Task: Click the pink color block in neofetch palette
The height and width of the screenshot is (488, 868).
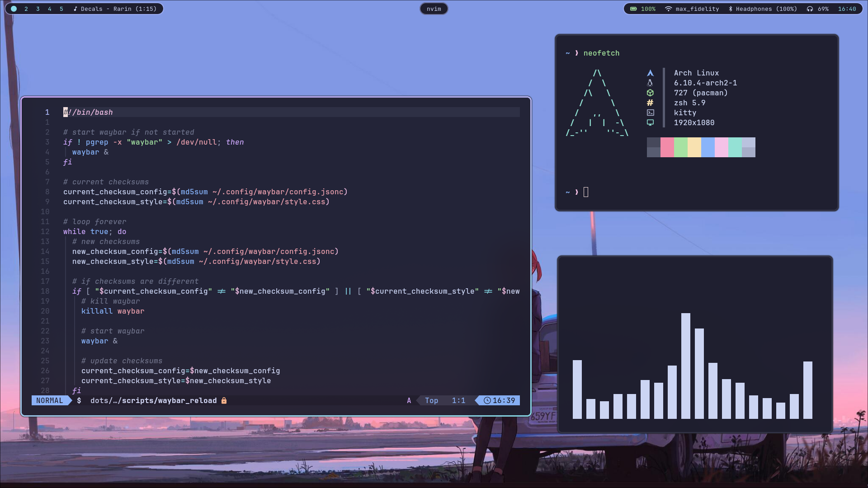Action: 667,147
